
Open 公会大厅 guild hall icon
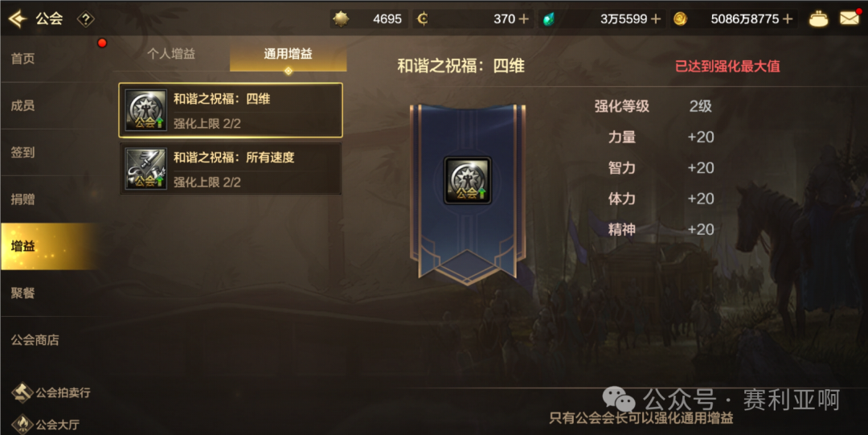(23, 424)
